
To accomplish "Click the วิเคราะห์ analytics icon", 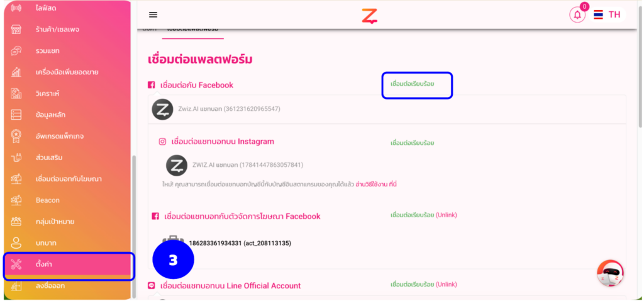I will tap(16, 94).
